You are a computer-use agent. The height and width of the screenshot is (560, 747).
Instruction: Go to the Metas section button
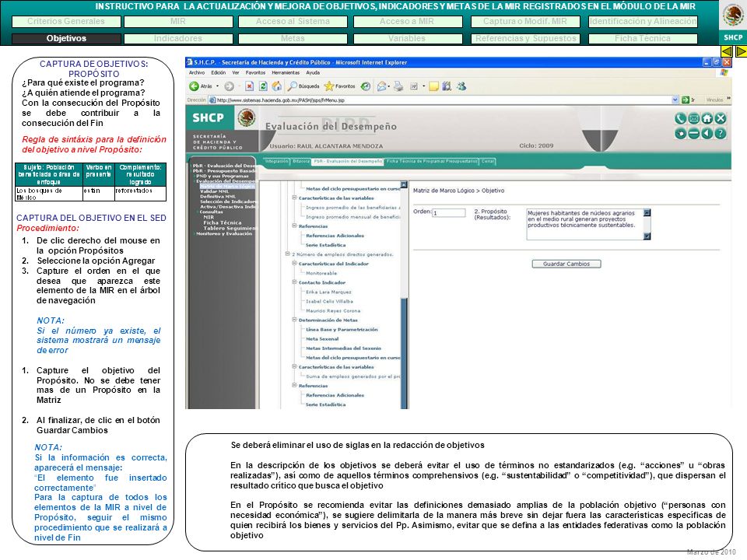[293, 39]
